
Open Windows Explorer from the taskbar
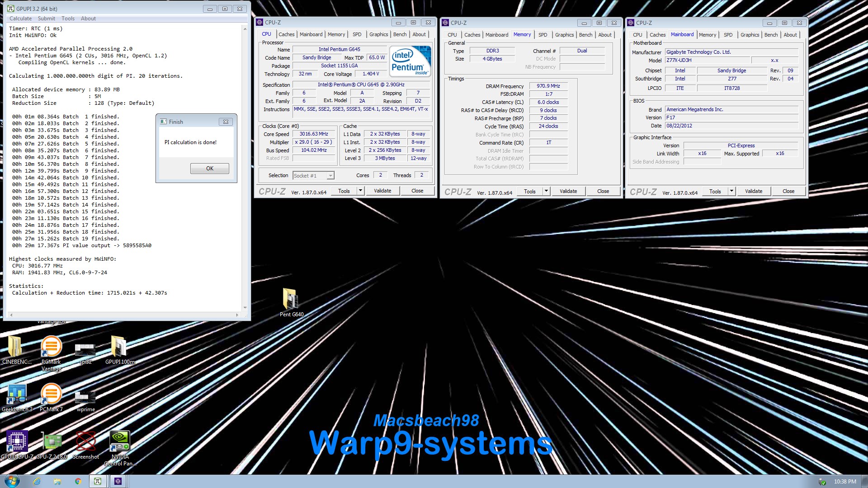[x=57, y=481]
